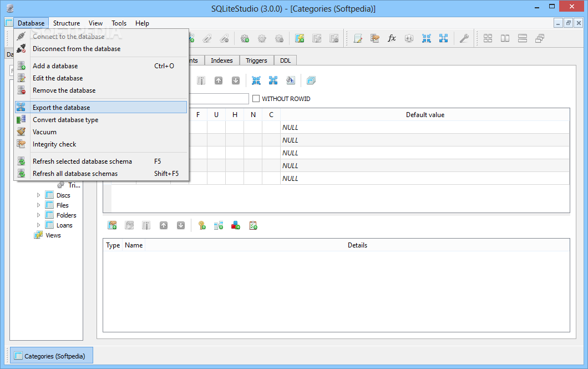Screen dimensions: 588x369
Task: Click the Default value column header
Action: click(x=425, y=115)
